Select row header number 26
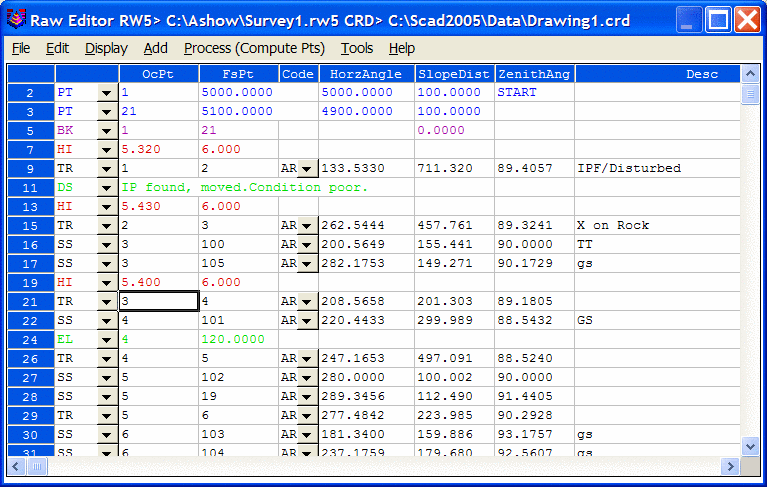Image resolution: width=767 pixels, height=487 pixels. point(30,359)
